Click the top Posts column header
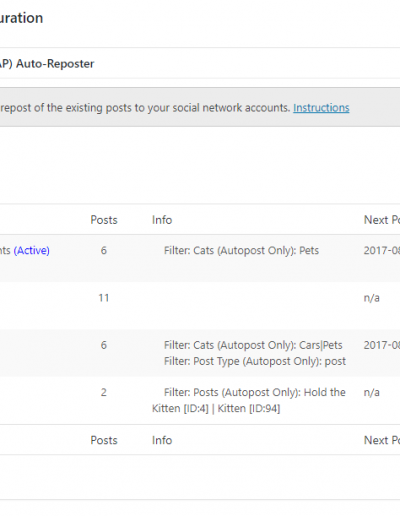The image size is (400, 516). 104,220
